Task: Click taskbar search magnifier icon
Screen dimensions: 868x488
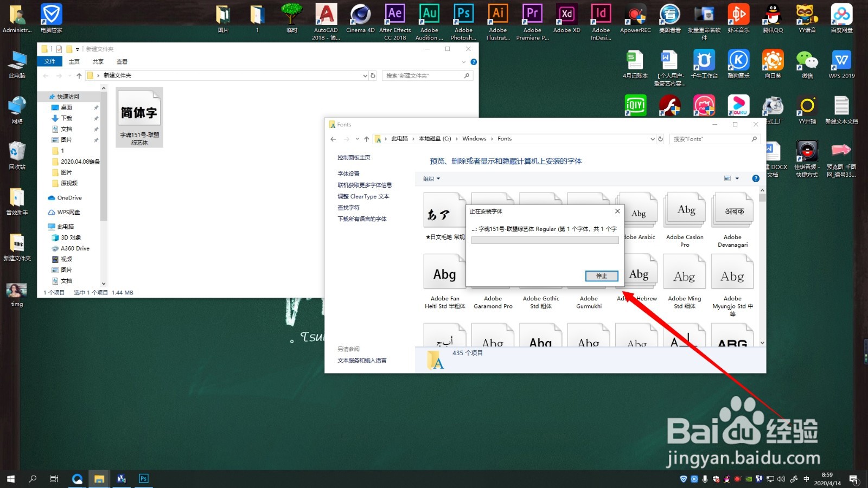Action: 33,478
